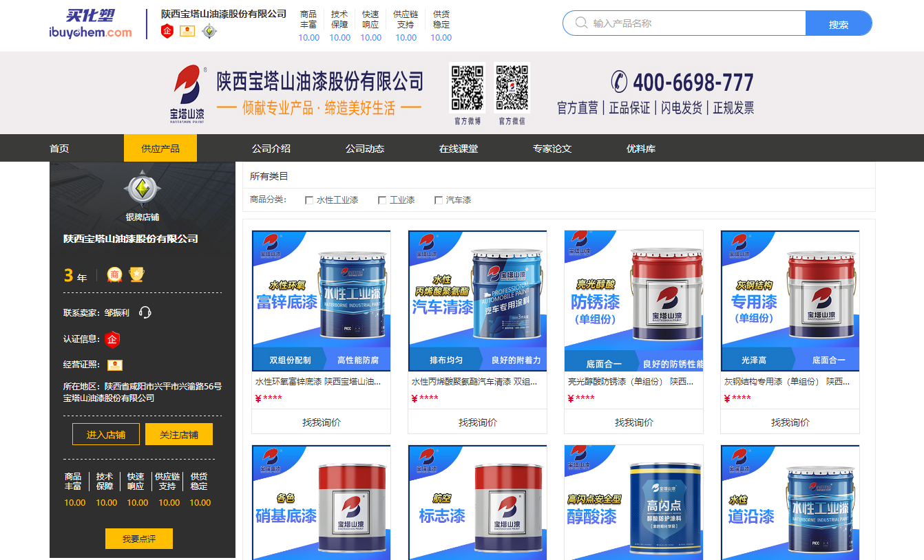Image resolution: width=924 pixels, height=560 pixels.
Task: Click the sidebar company name heading
Action: (131, 239)
